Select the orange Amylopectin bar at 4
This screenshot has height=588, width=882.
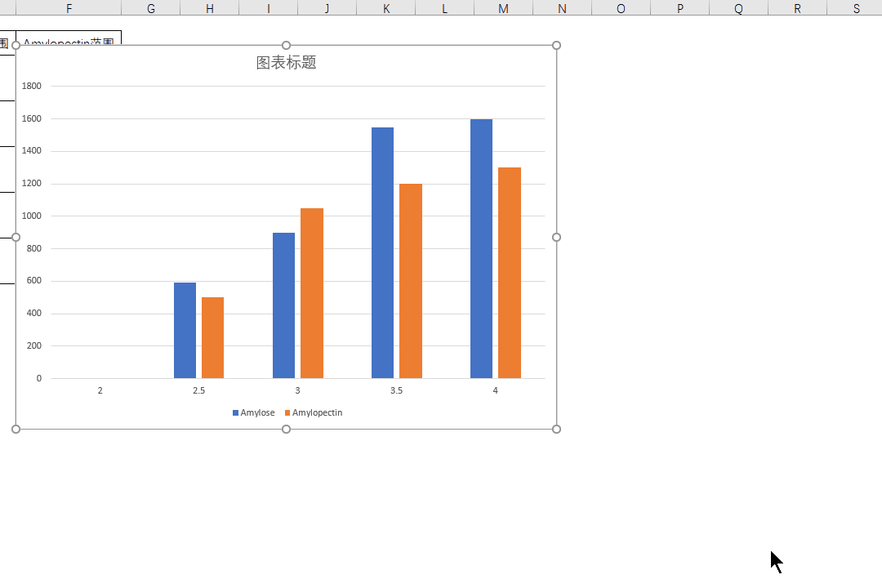pyautogui.click(x=510, y=273)
